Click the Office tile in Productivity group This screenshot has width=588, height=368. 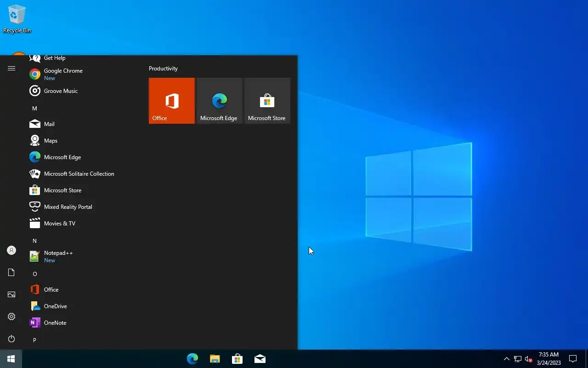[172, 101]
